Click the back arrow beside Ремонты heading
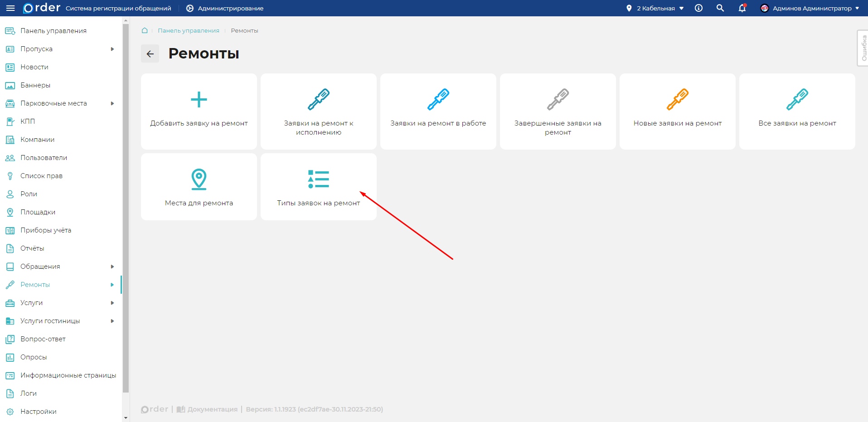Viewport: 868px width, 422px height. [x=150, y=53]
